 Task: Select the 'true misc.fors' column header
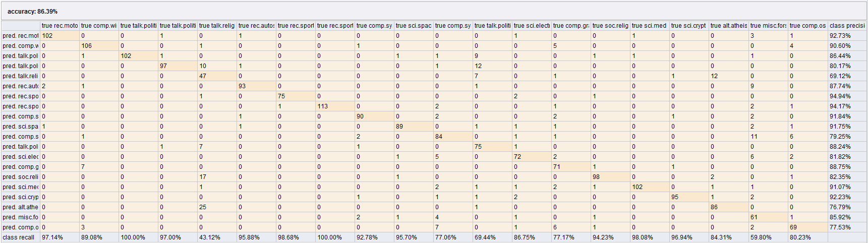point(768,26)
